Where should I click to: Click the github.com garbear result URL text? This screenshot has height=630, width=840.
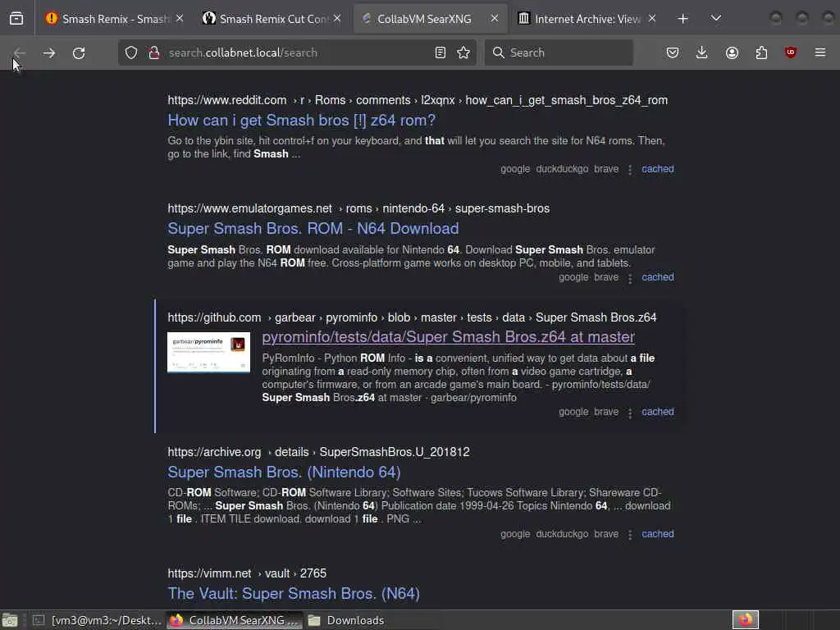click(x=412, y=317)
